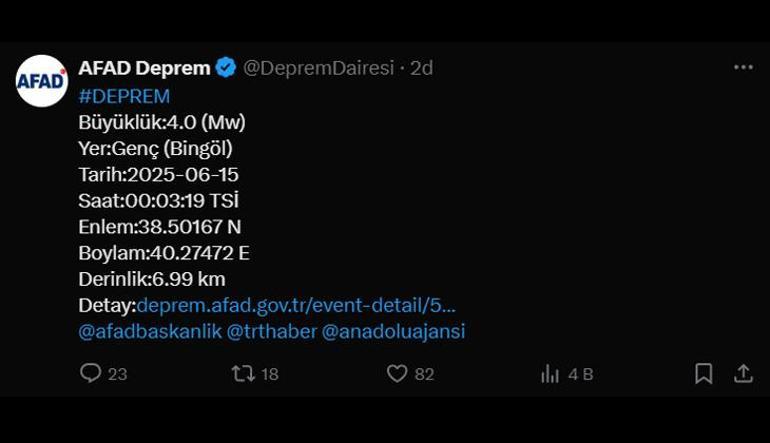
Task: Click the AFAD Deprem account name
Action: (144, 68)
